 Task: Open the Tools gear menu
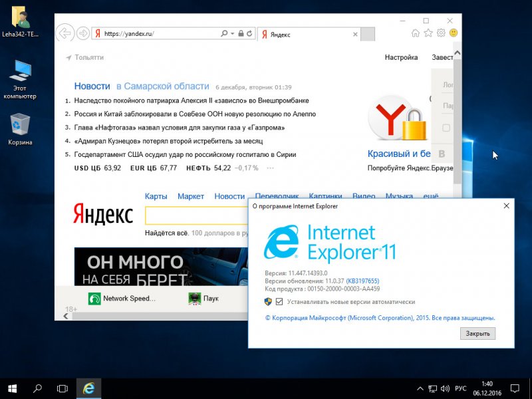(441, 33)
